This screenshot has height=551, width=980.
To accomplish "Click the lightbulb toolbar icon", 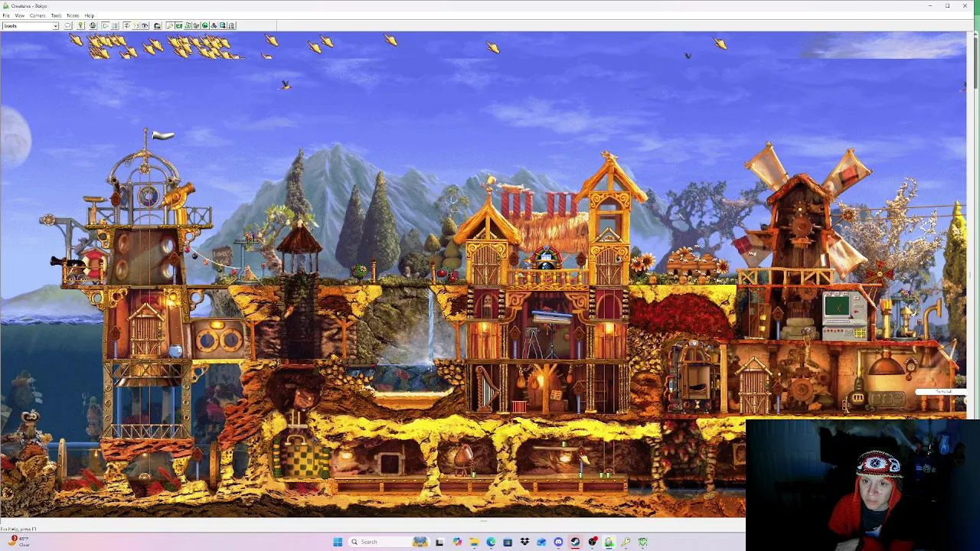I will tap(80, 26).
